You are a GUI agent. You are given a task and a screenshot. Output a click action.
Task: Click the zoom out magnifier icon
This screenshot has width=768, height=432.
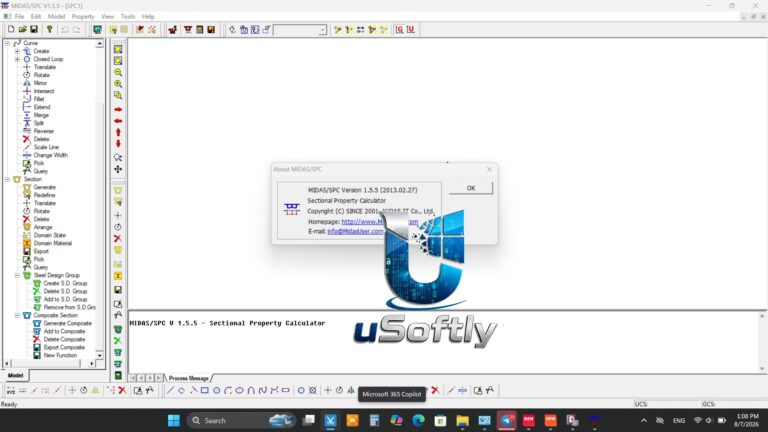[118, 72]
